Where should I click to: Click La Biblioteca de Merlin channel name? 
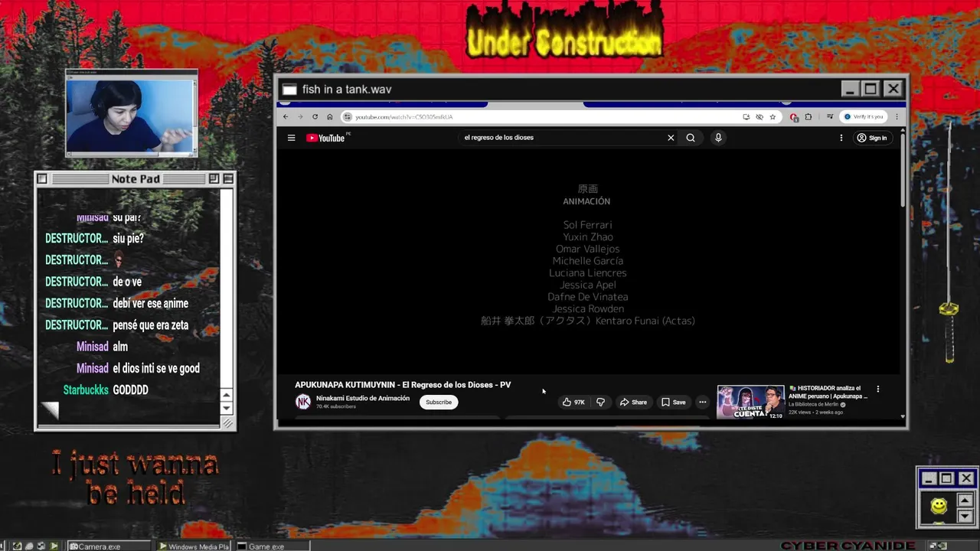(813, 405)
